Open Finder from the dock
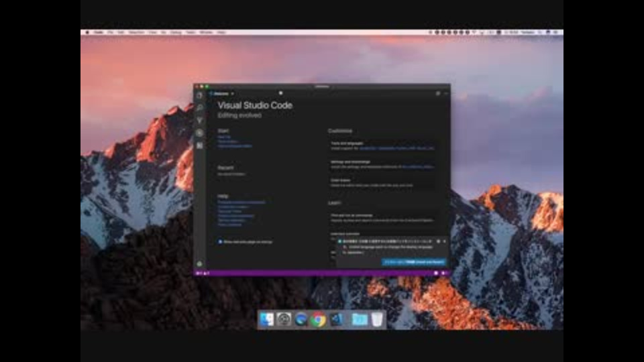The height and width of the screenshot is (362, 644). tap(266, 319)
